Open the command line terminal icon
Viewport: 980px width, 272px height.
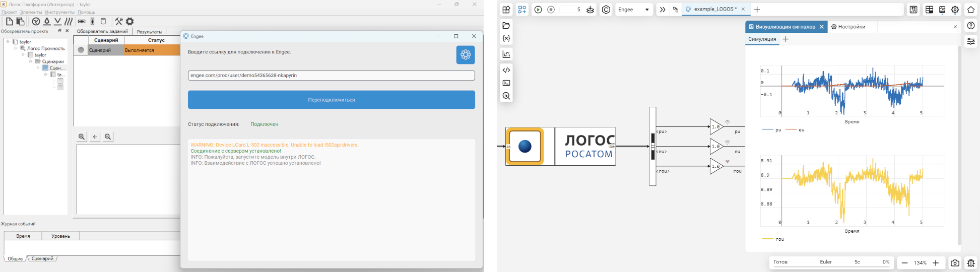(506, 83)
